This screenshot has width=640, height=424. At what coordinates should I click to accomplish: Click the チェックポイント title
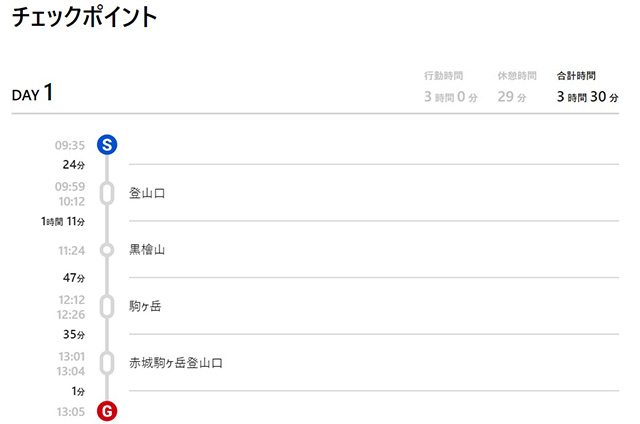(x=84, y=18)
